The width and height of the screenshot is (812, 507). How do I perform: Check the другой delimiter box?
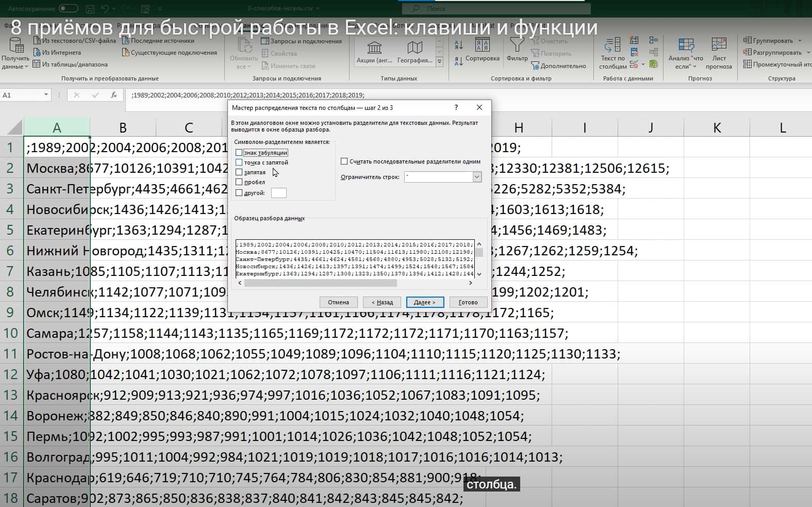point(239,193)
